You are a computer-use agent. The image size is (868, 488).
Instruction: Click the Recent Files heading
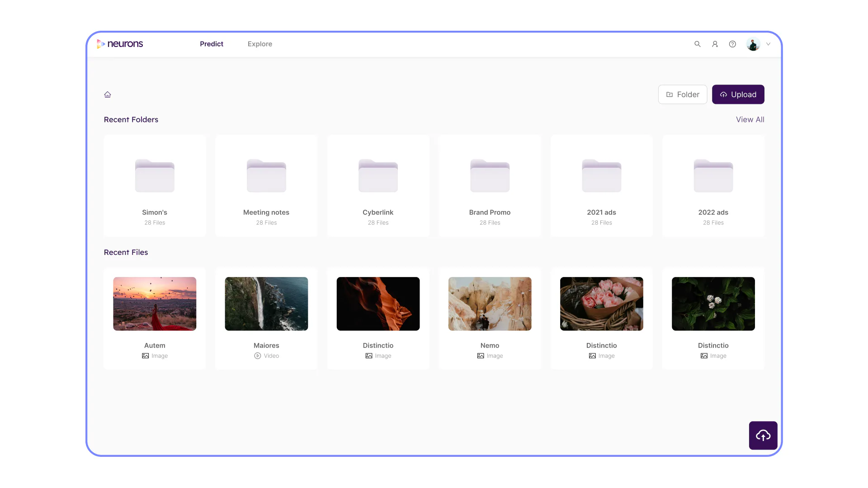point(126,252)
